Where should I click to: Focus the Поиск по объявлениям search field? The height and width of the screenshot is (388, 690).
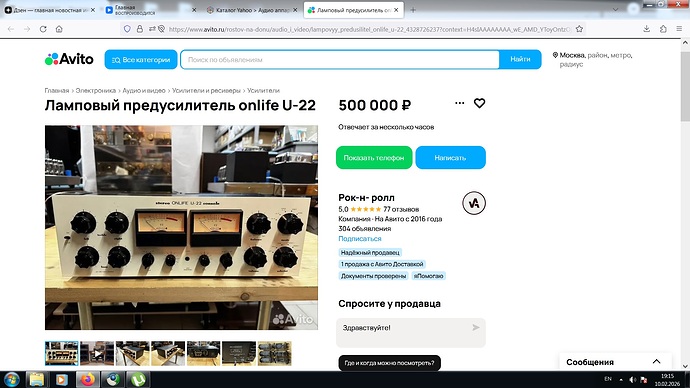click(340, 59)
